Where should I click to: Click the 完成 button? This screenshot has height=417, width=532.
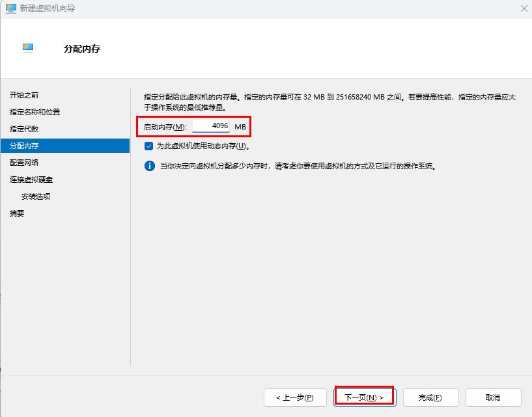click(431, 397)
